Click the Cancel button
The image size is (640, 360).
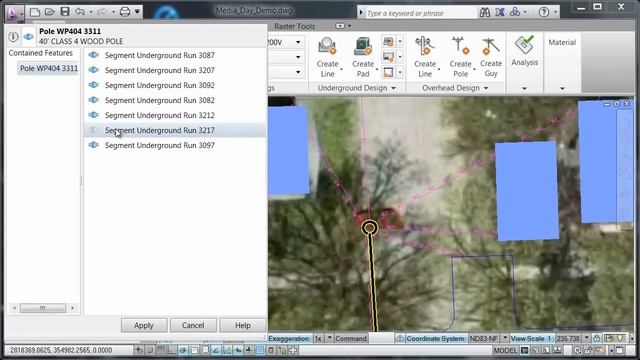point(193,325)
